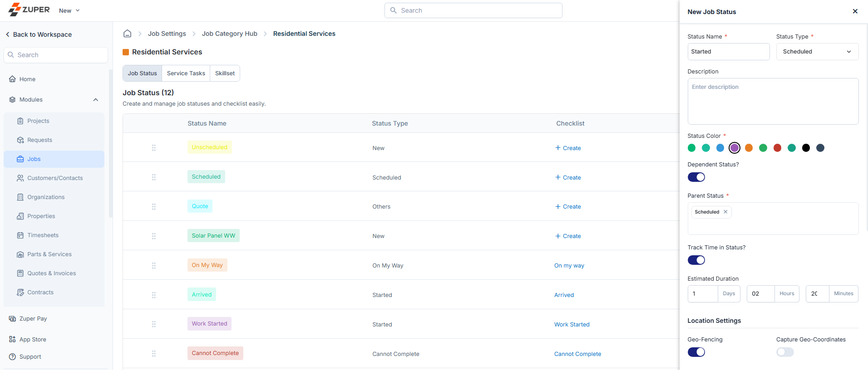The image size is (868, 370).
Task: Click drag handle of Unscheduled row
Action: [154, 148]
